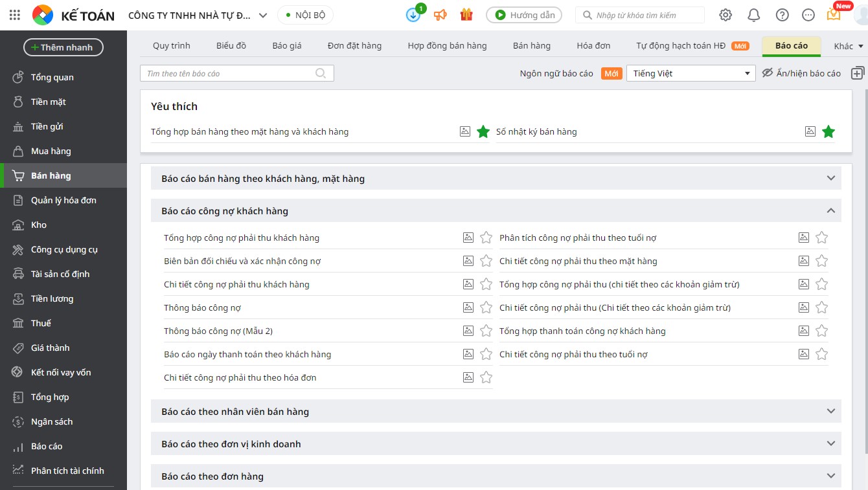Click the orange icon with New badge
This screenshot has width=868, height=490.
pos(834,14)
